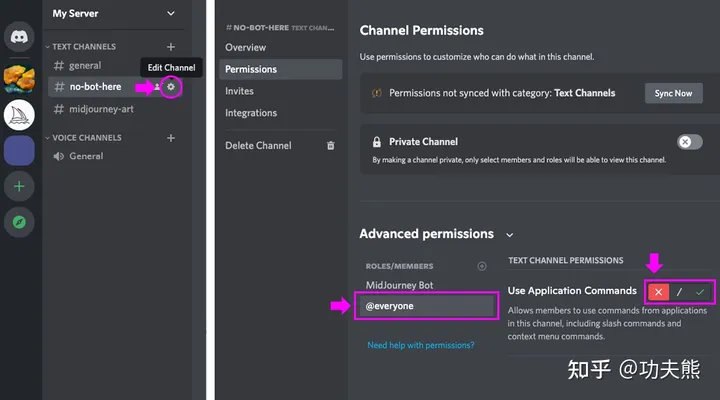This screenshot has height=400, width=720.
Task: Add channel under Text Channels category
Action: coord(171,47)
